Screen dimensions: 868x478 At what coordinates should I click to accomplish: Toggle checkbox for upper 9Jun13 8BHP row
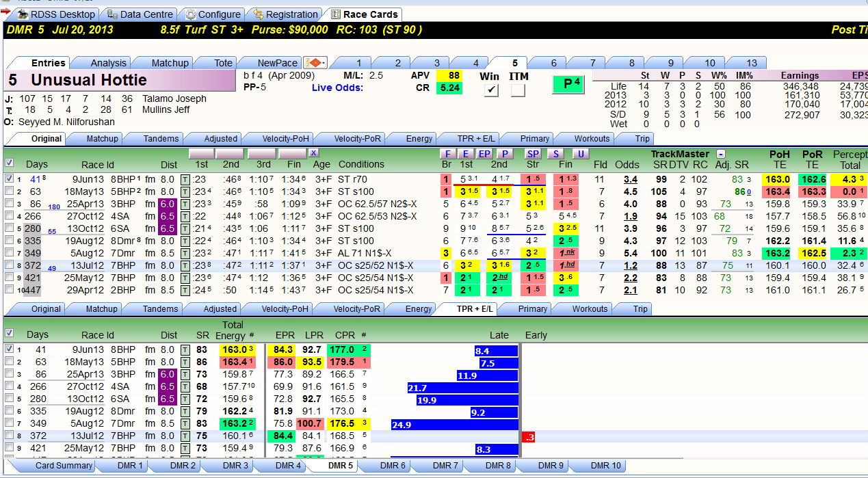click(x=9, y=178)
